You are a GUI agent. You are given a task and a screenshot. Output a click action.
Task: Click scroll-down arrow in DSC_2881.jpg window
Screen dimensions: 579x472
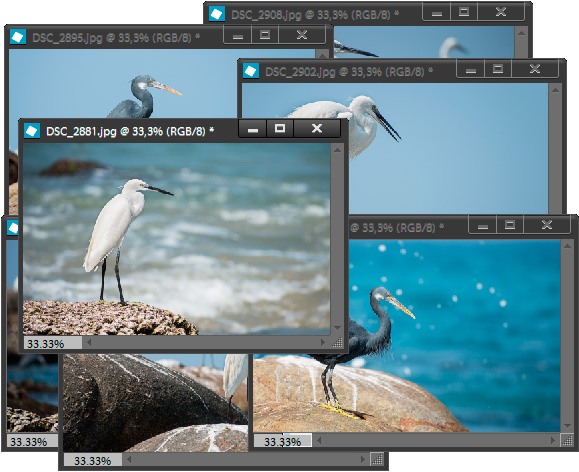pyautogui.click(x=337, y=328)
